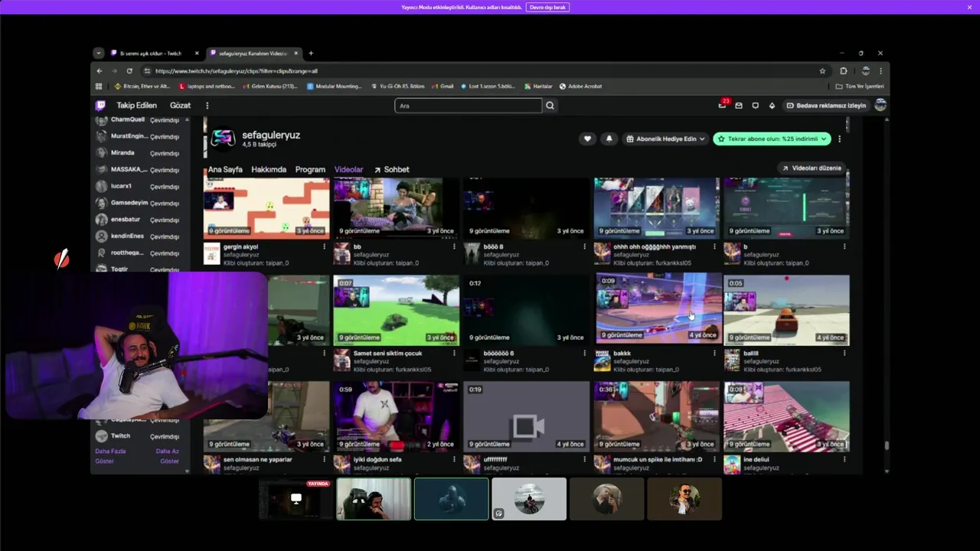Image resolution: width=980 pixels, height=551 pixels.
Task: Click the Twitch search input field
Action: [469, 106]
